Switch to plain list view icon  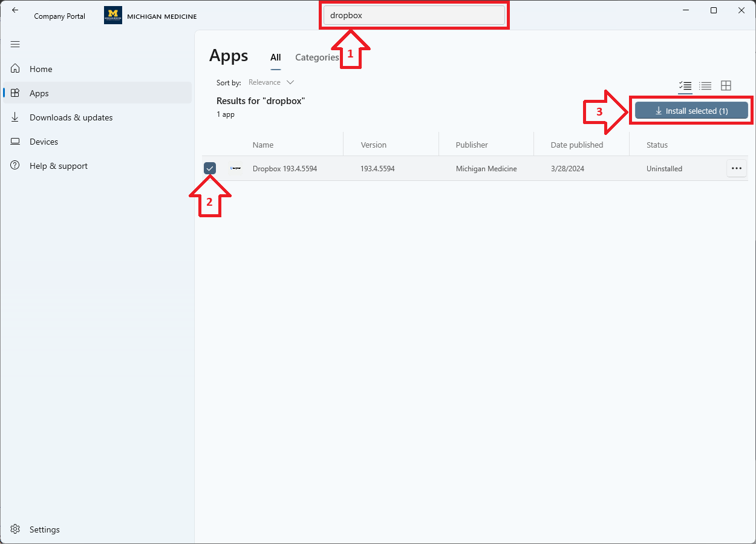pyautogui.click(x=705, y=86)
